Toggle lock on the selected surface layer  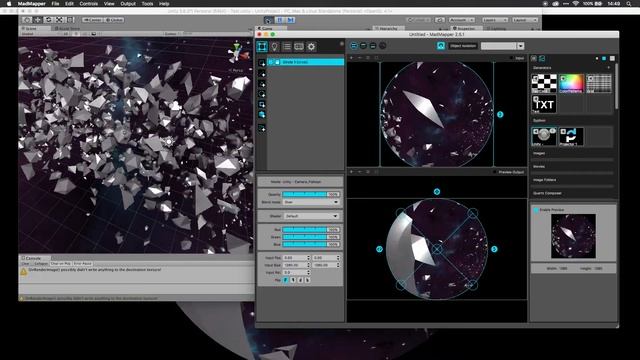point(278,62)
